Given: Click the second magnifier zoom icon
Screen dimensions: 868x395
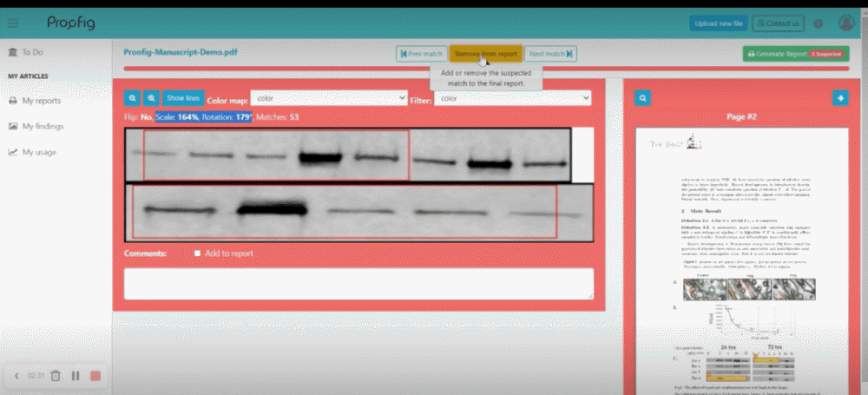Looking at the screenshot, I should click(151, 99).
